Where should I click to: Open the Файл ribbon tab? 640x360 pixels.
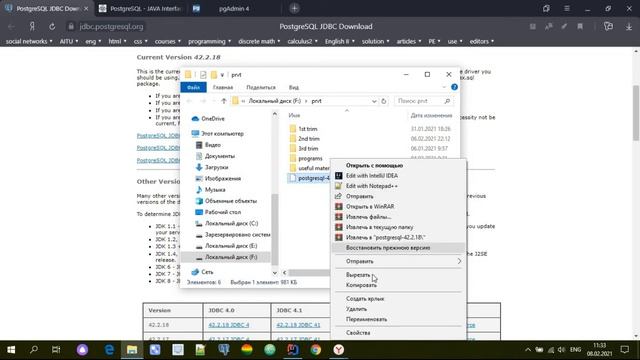pos(193,87)
